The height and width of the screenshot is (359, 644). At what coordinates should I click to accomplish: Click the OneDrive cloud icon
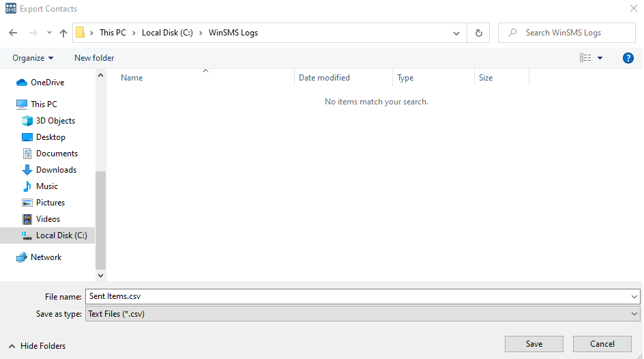point(22,83)
